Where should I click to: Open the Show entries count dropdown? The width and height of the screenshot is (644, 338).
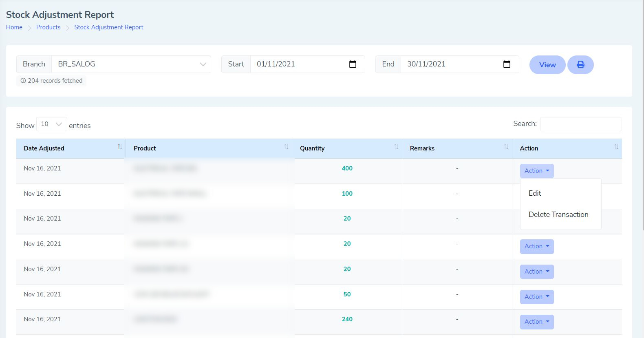[51, 124]
